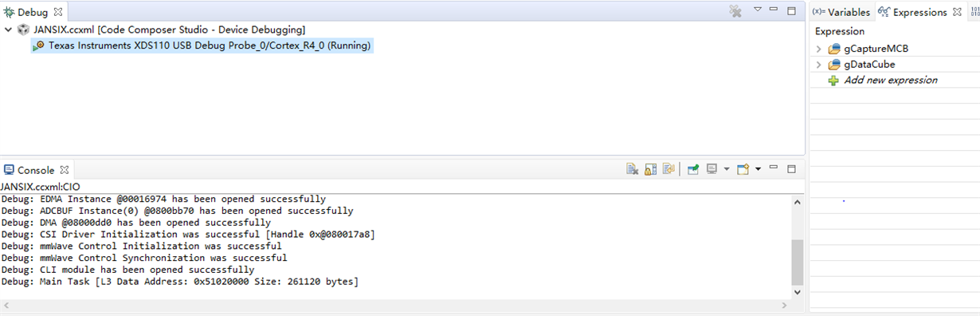Collapse the JANSIX.ccxml tree node

(8, 30)
